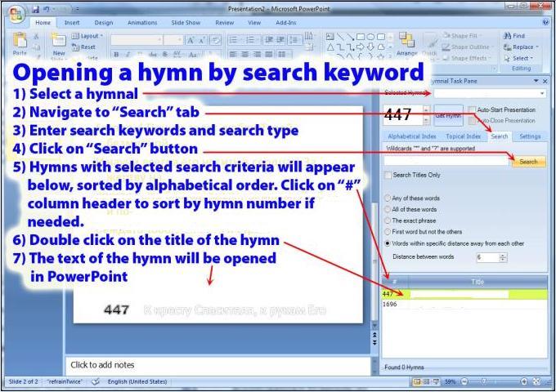Screen dimensions: 556x392
Task: Open the Replace dropdown arrow
Action: tap(536, 47)
